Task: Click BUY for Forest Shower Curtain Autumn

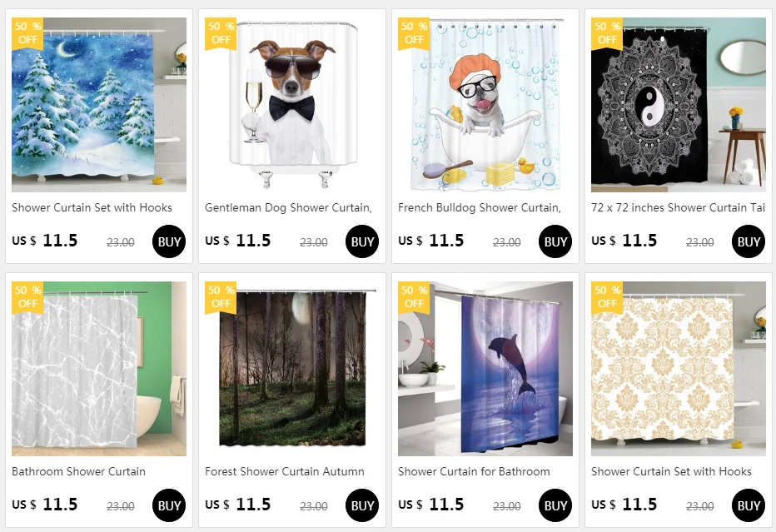Action: click(362, 505)
